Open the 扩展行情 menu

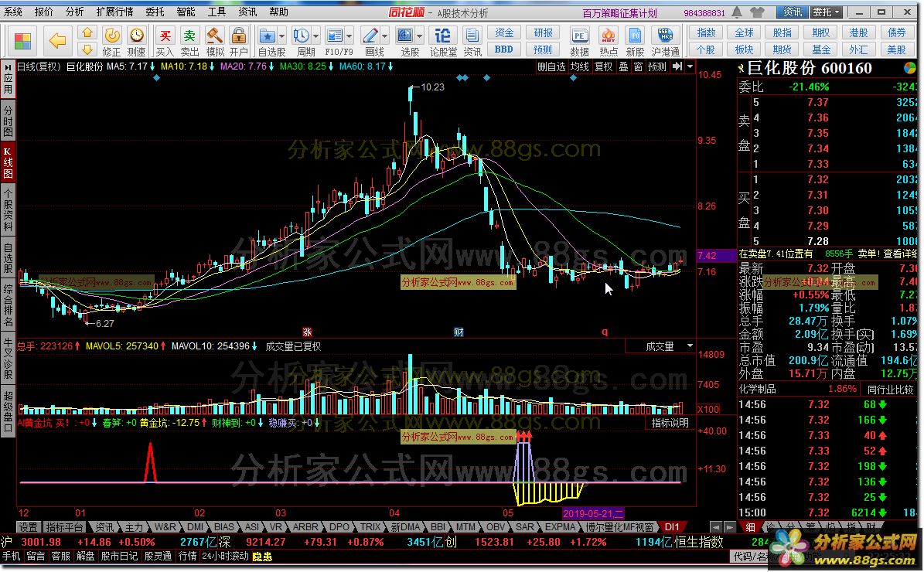point(114,12)
